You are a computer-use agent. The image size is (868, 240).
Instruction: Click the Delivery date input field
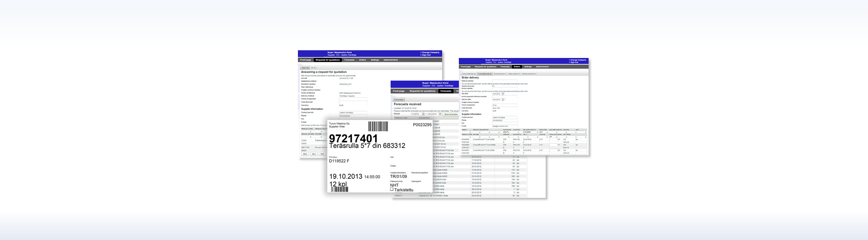[x=497, y=100]
